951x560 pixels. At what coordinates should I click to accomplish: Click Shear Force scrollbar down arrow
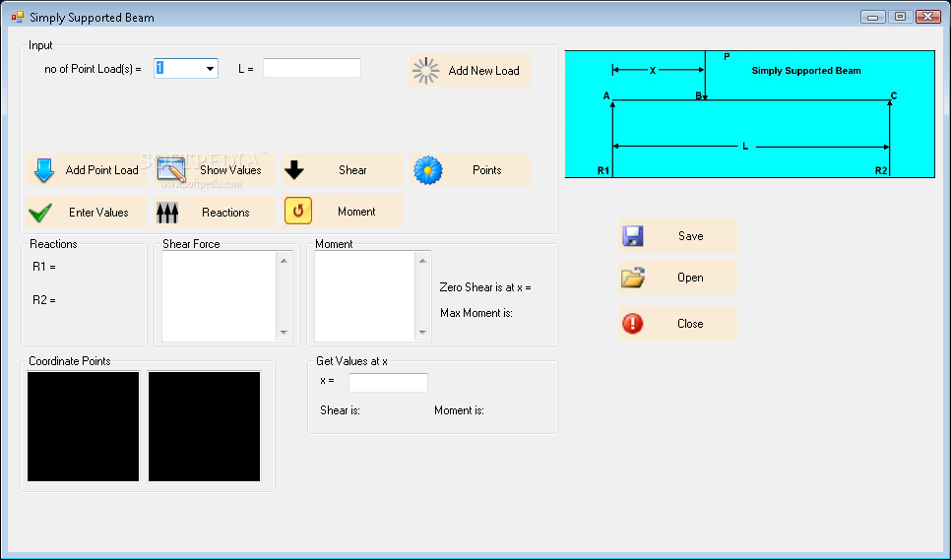pos(284,333)
